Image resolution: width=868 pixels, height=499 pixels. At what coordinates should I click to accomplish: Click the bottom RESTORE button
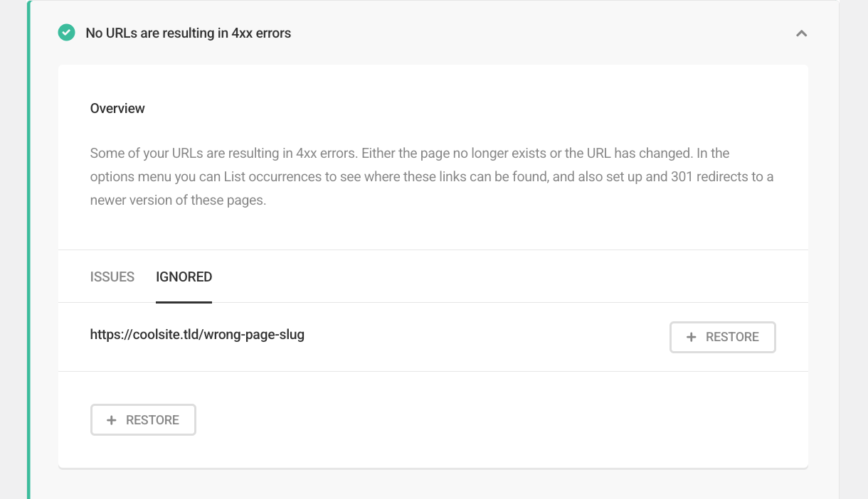tap(143, 419)
